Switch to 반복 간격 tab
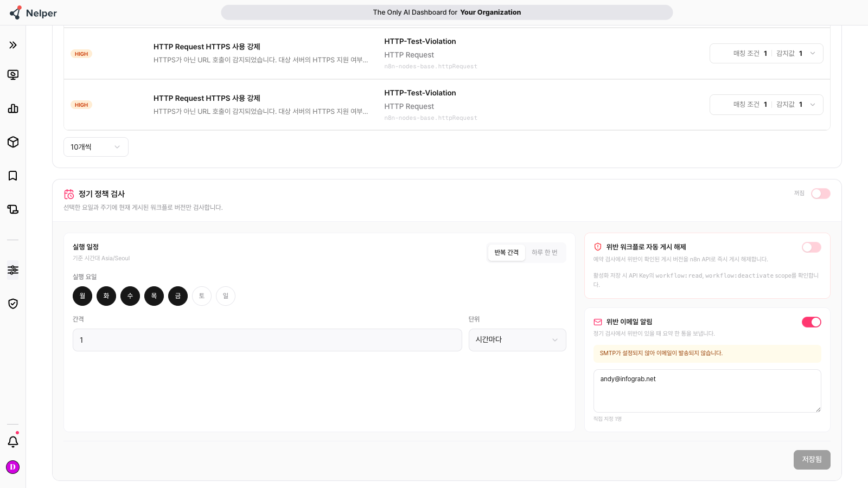The height and width of the screenshot is (488, 868). point(507,253)
